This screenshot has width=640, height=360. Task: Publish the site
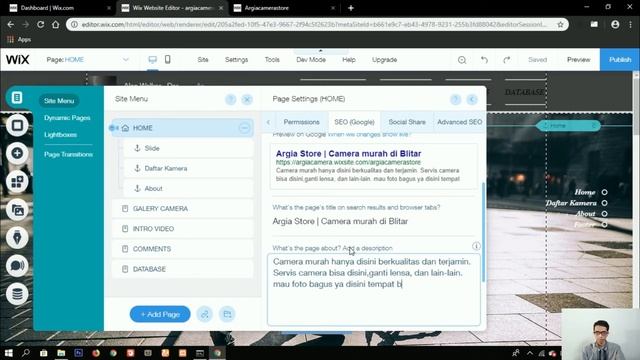(x=620, y=60)
